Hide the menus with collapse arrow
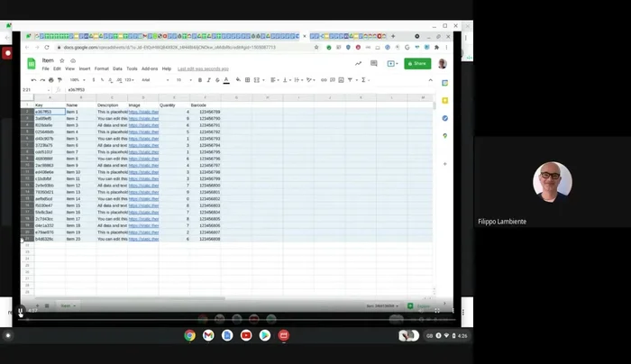 (430, 80)
